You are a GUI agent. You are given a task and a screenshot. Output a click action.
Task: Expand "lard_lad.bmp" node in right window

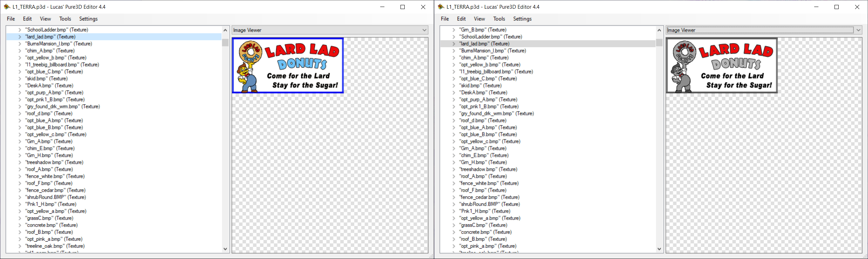454,44
